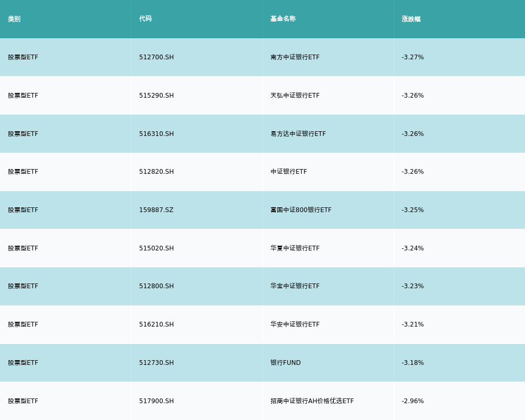Image resolution: width=525 pixels, height=420 pixels.
Task: Select fund code 516310.SH
Action: click(156, 134)
